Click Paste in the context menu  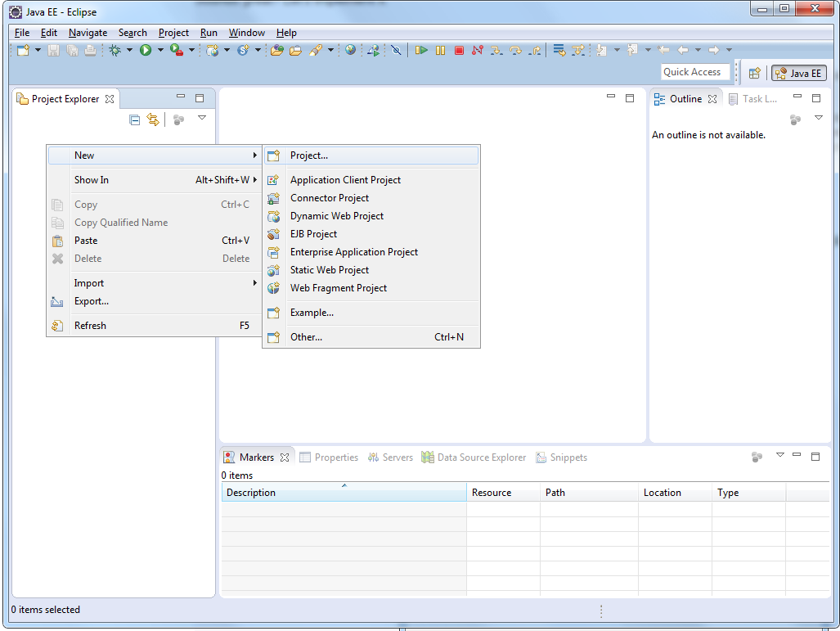point(155,241)
